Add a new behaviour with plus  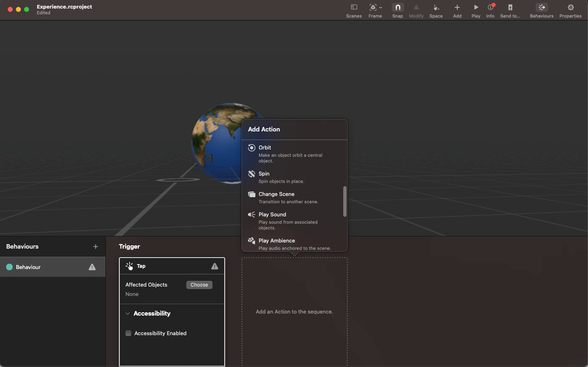[96, 247]
